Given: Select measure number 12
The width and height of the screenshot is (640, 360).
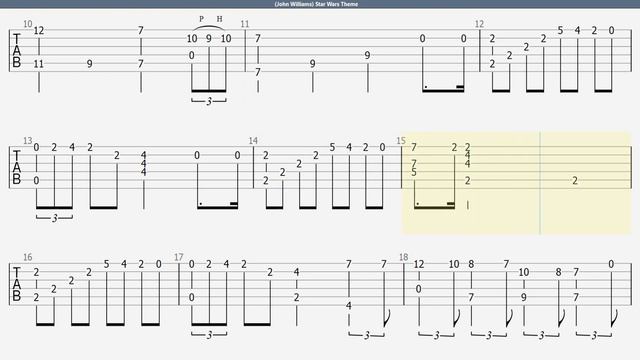Looking at the screenshot, I should click(x=479, y=24).
